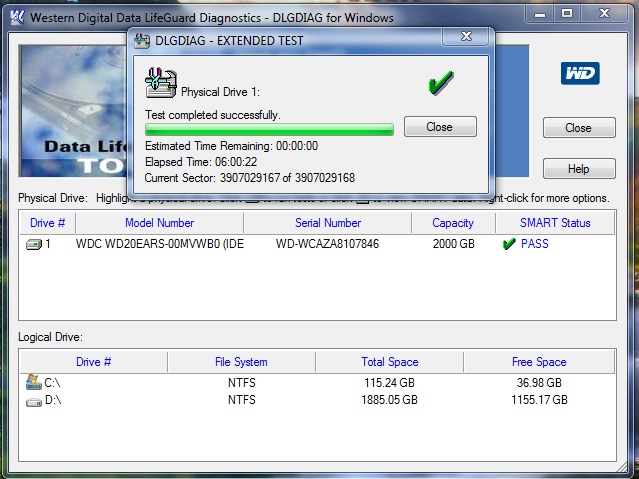Click the Extended Test dialog title icon
This screenshot has width=639, height=479.
(x=142, y=41)
